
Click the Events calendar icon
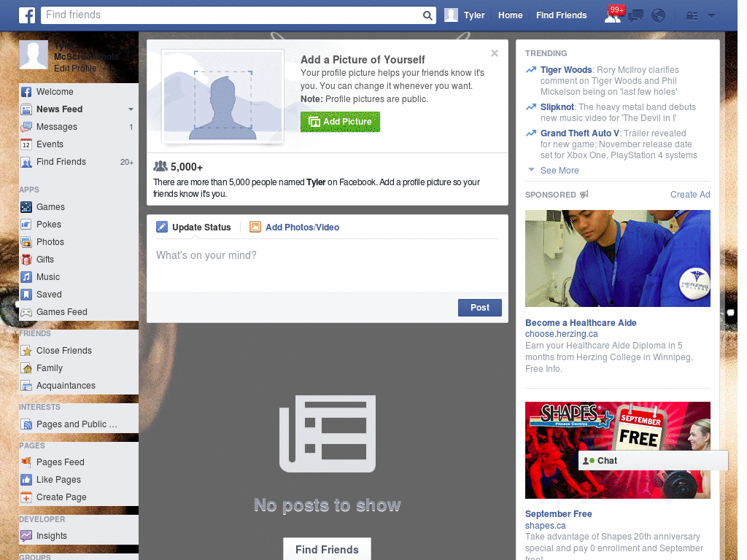[x=26, y=145]
